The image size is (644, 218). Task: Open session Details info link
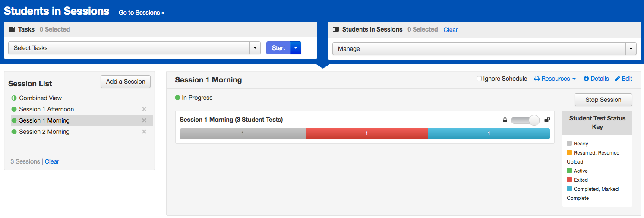[x=596, y=79]
